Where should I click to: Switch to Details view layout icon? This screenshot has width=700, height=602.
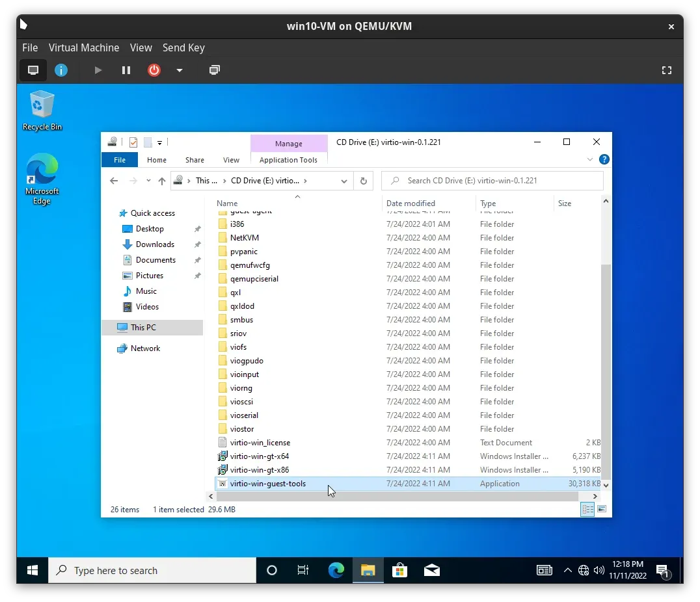pos(587,509)
